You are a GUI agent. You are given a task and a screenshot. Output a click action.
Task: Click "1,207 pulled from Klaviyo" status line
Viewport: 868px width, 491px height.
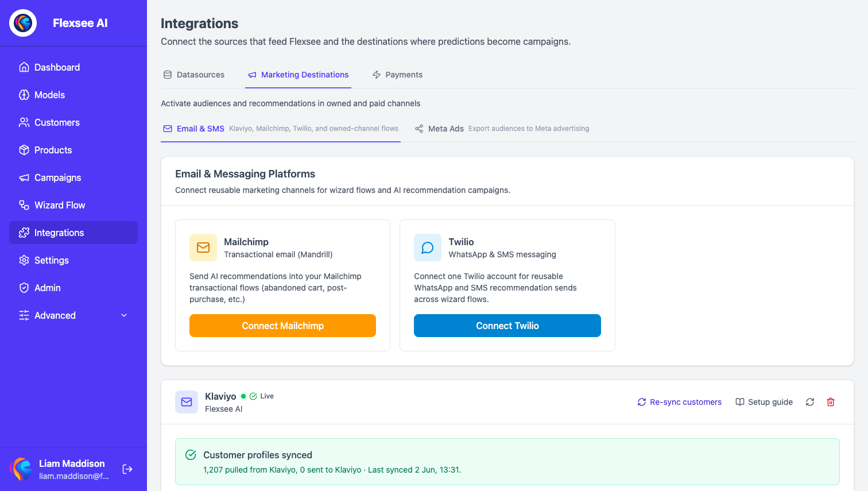tap(332, 470)
